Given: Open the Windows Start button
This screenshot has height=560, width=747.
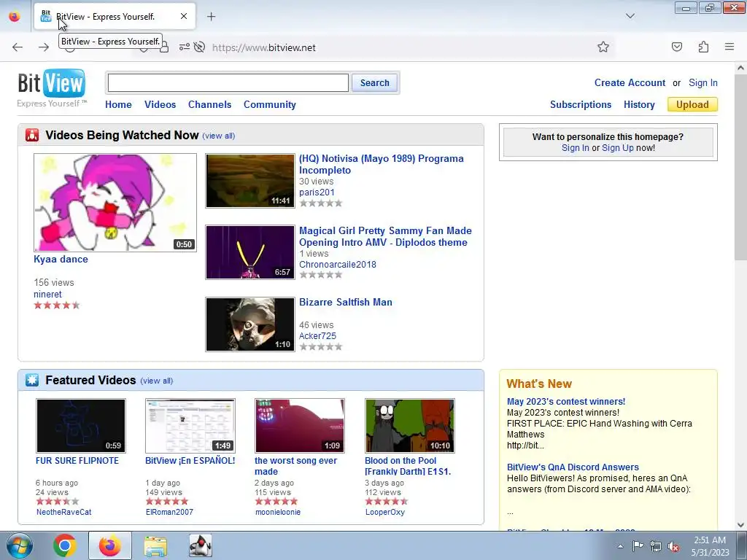Looking at the screenshot, I should click(19, 545).
